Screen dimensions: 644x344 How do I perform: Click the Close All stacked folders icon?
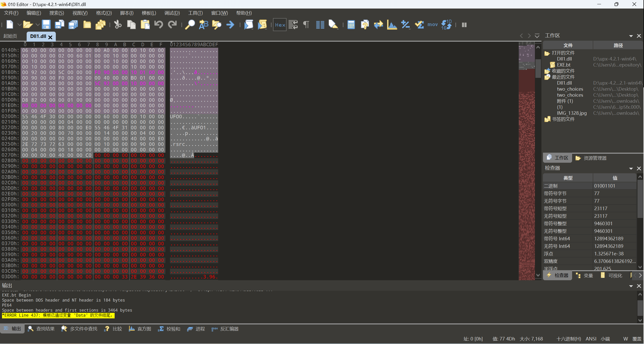point(101,25)
